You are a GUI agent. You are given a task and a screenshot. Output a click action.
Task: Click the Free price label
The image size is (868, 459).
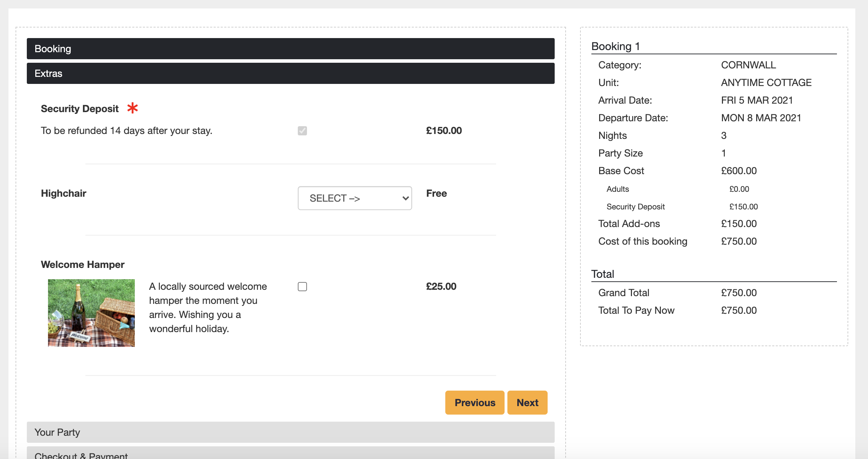coord(436,193)
